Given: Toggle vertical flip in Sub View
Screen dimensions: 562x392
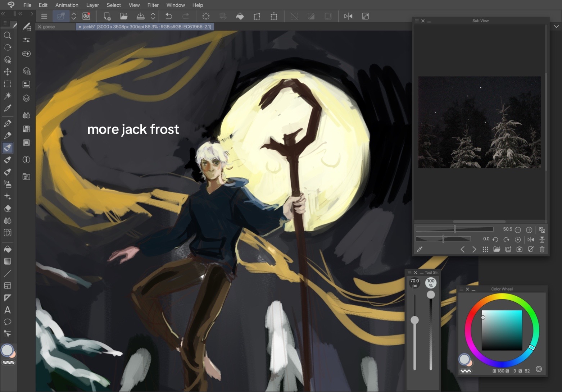Looking at the screenshot, I should pyautogui.click(x=542, y=240).
